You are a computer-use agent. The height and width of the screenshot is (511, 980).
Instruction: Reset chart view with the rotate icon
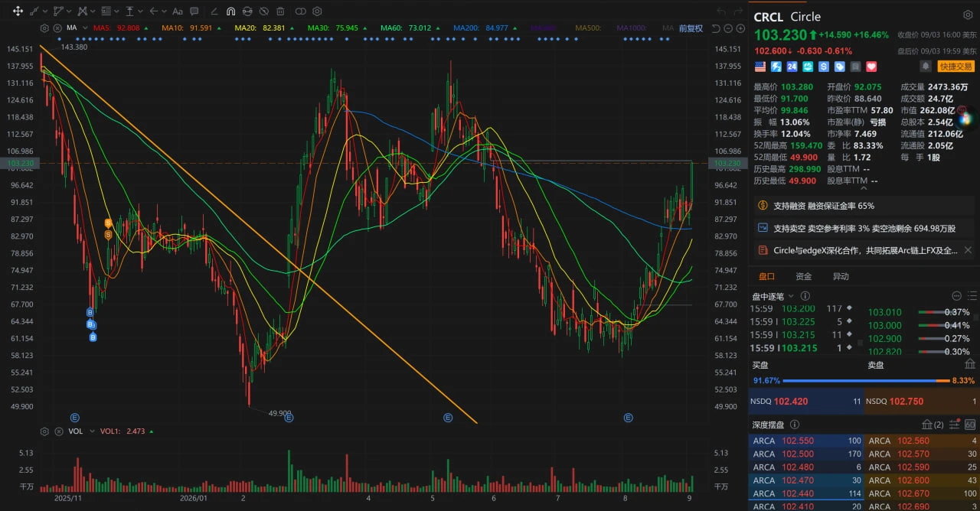[x=716, y=28]
